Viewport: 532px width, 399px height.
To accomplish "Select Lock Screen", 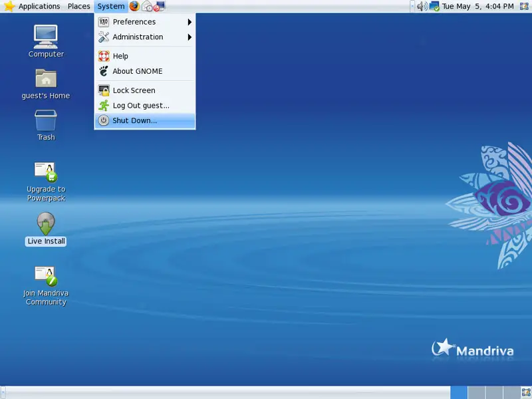I will coord(145,90).
